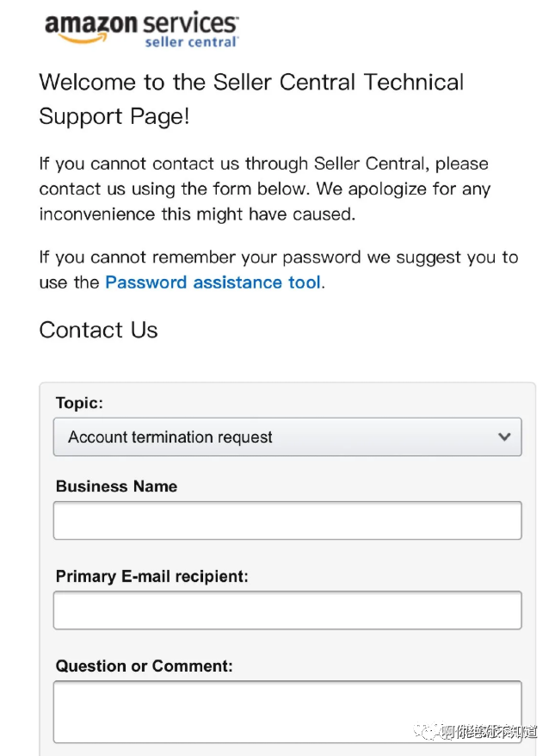Screen dimensions: 555x756
Task: Focus the Business Name input field
Action: (x=287, y=520)
